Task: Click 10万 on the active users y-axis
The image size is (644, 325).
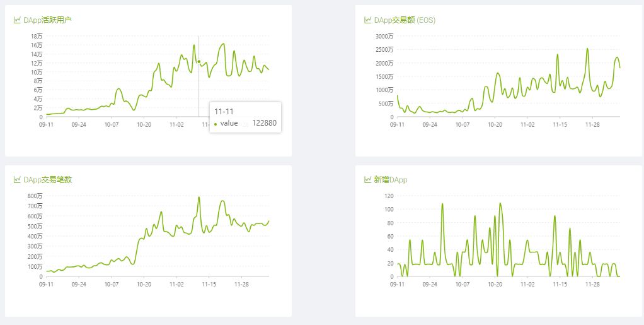Action: (37, 72)
